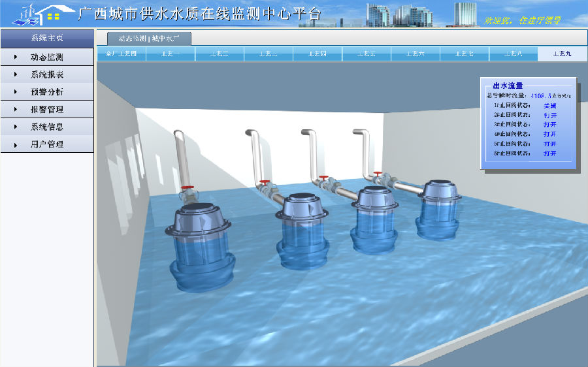Click the 出水流量 panel title
This screenshot has height=367, width=588.
point(508,86)
